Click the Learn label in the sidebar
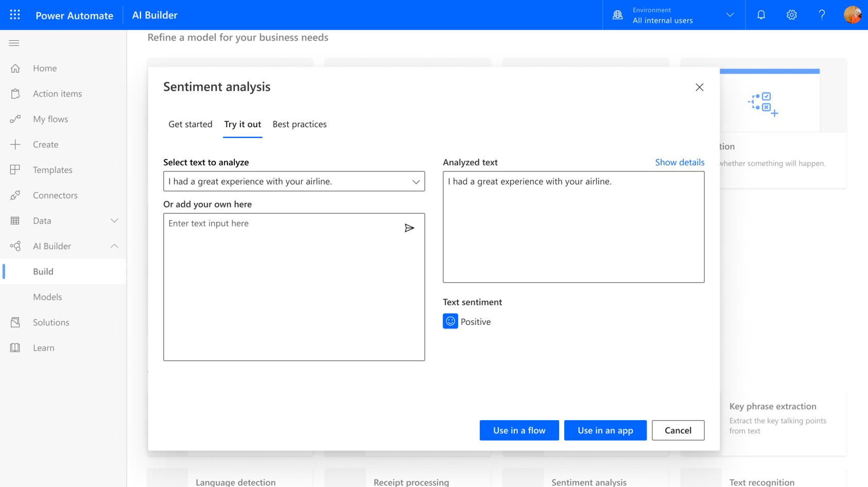 point(44,348)
